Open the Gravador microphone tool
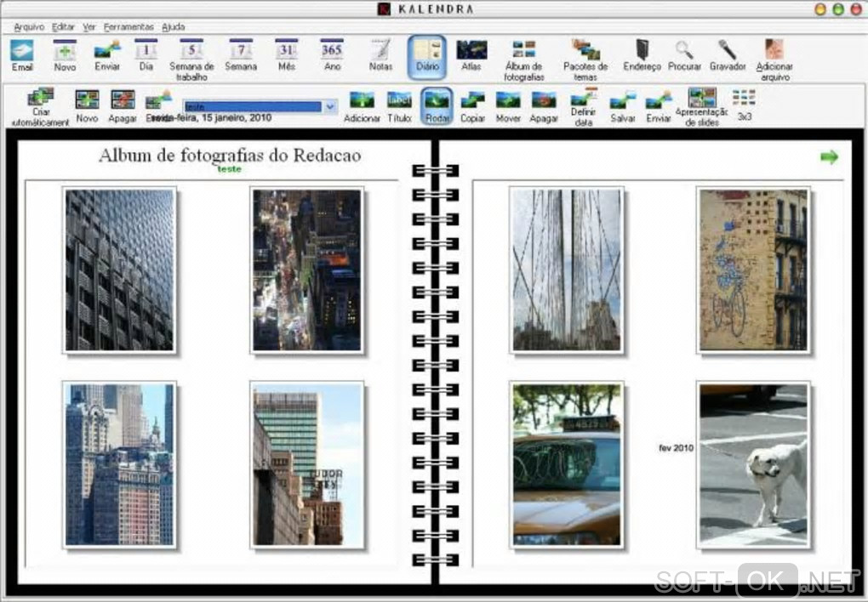This screenshot has width=868, height=602. [728, 55]
